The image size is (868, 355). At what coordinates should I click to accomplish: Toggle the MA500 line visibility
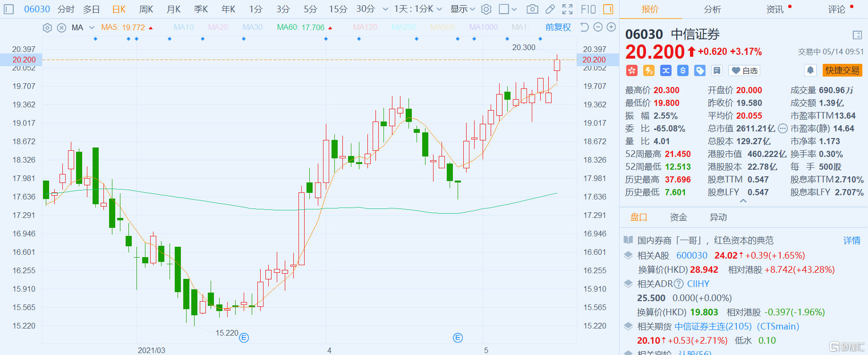coord(443,27)
